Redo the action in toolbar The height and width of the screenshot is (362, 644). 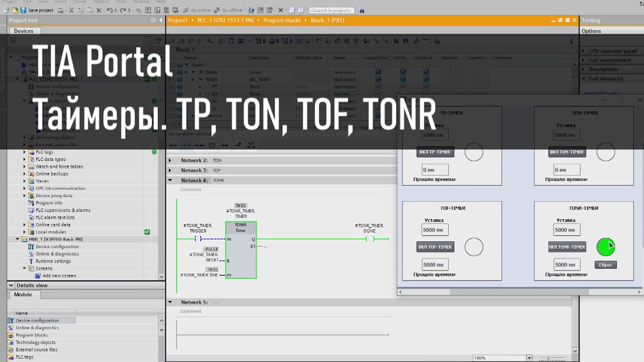coord(124,10)
